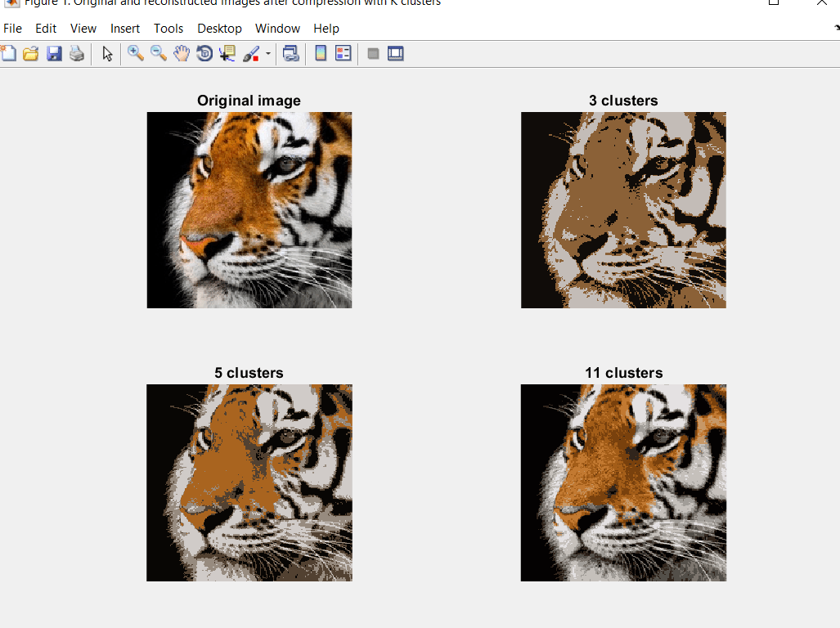Screen dimensions: 840x628
Task: Print the figure with the printer icon
Action: point(77,54)
